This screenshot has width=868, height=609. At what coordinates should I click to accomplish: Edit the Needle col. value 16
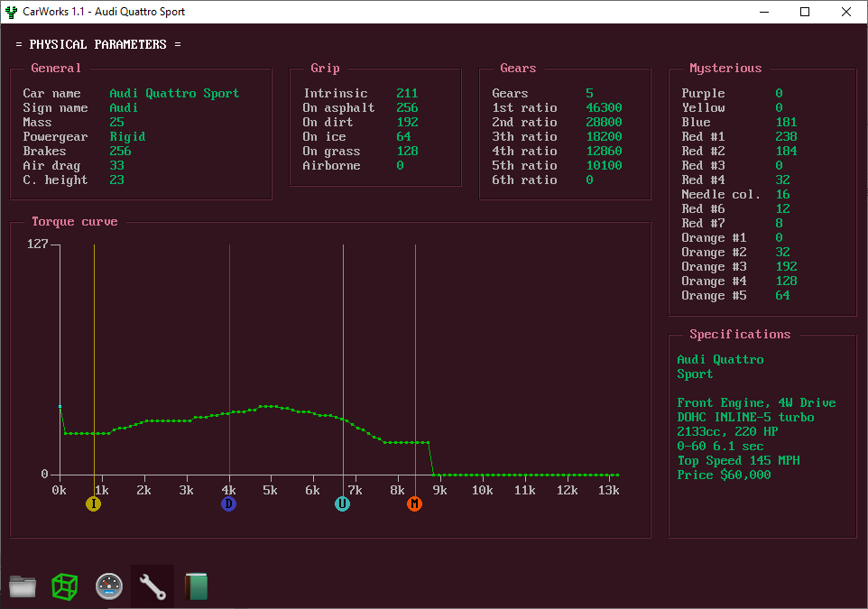click(783, 194)
